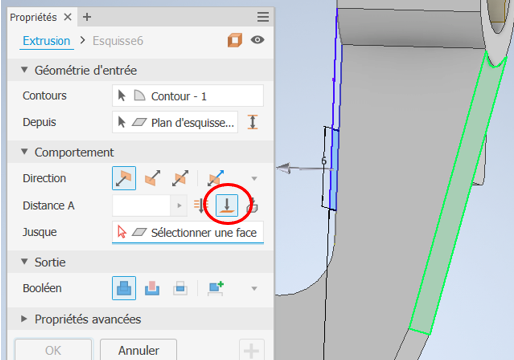
Task: Select the asymmetric direction icon
Action: pos(216,178)
